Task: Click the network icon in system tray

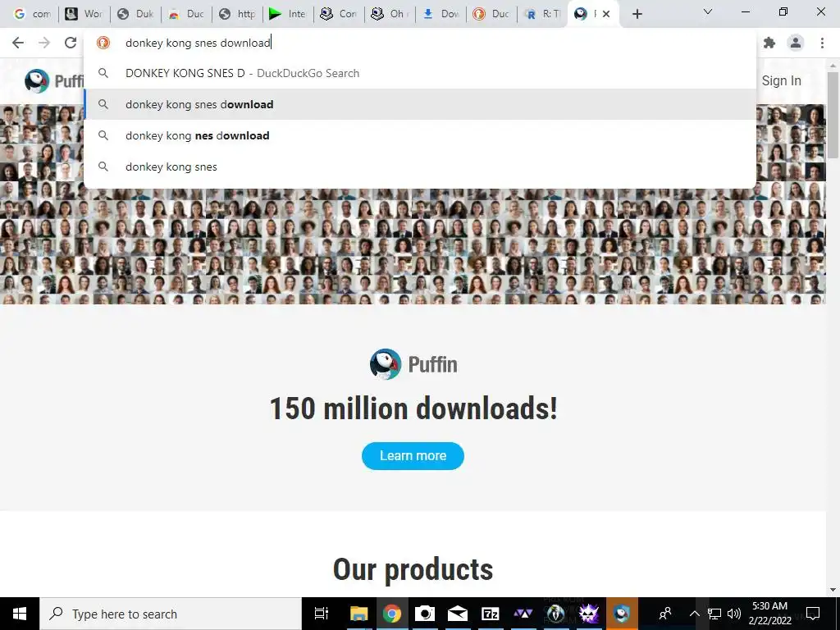Action: [714, 614]
